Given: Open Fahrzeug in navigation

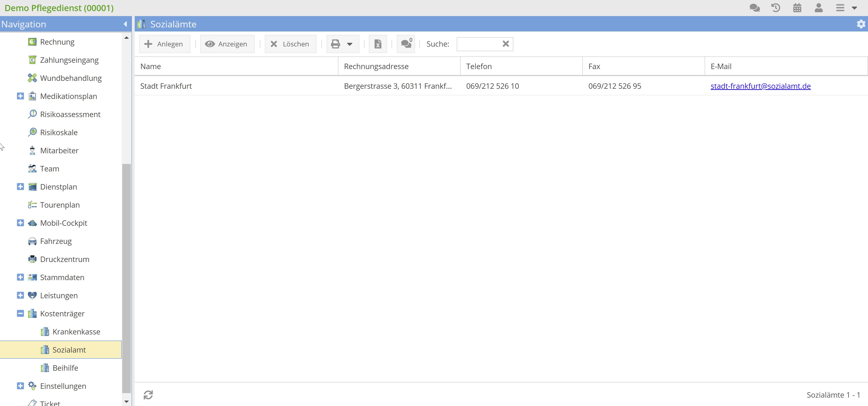Looking at the screenshot, I should (x=56, y=241).
